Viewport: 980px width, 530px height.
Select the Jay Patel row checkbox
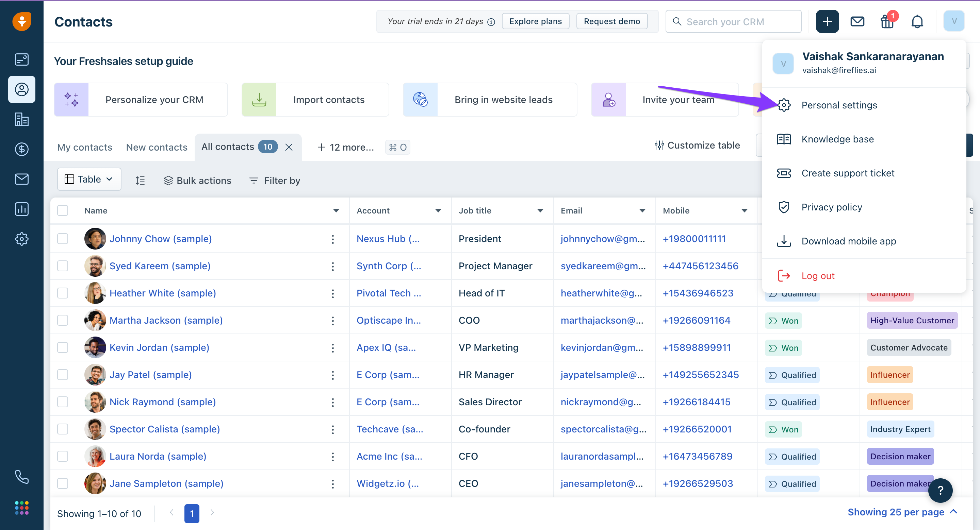point(62,375)
